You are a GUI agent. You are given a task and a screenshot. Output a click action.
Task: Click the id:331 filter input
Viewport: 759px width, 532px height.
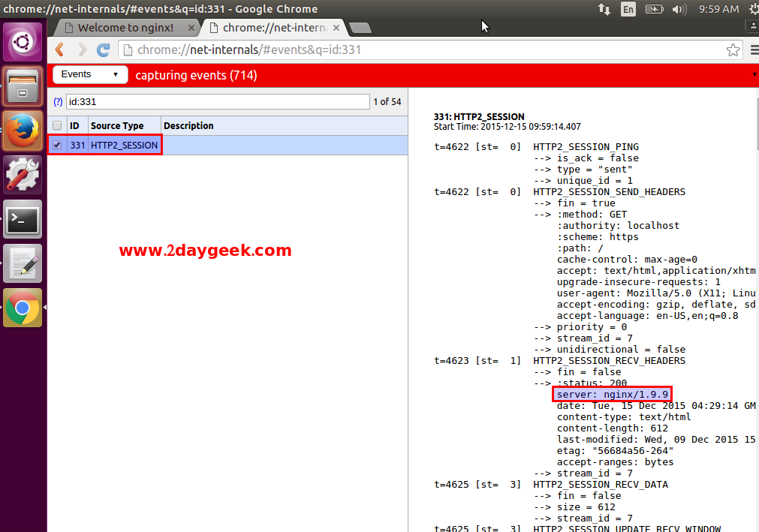click(218, 101)
